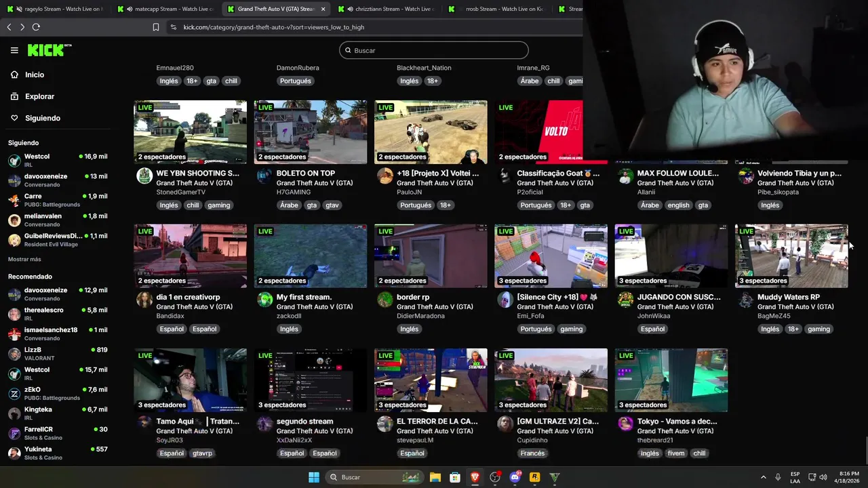Open Siguiendo in sidebar navigation
Viewport: 868px width, 488px height.
click(x=43, y=118)
